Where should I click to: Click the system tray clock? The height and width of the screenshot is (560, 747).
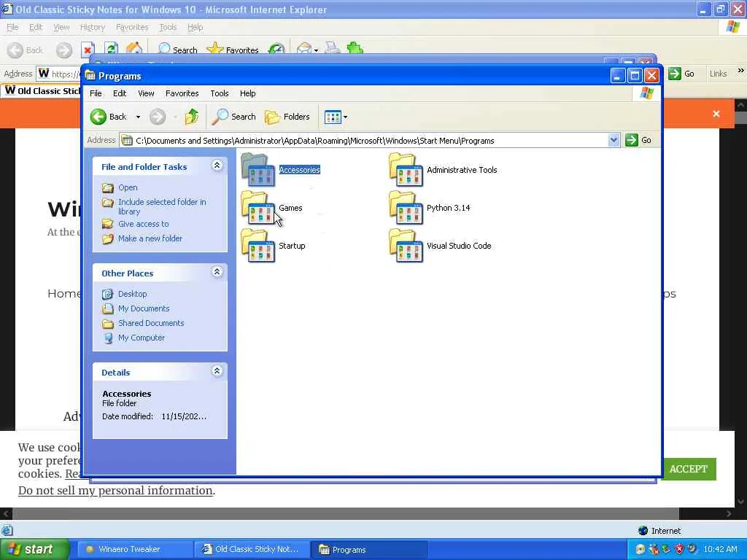click(x=720, y=549)
